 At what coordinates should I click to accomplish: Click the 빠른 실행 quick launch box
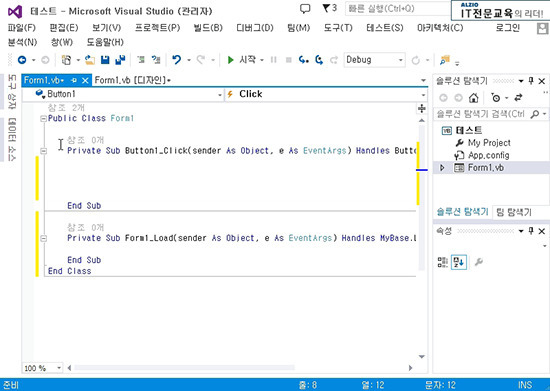(397, 8)
